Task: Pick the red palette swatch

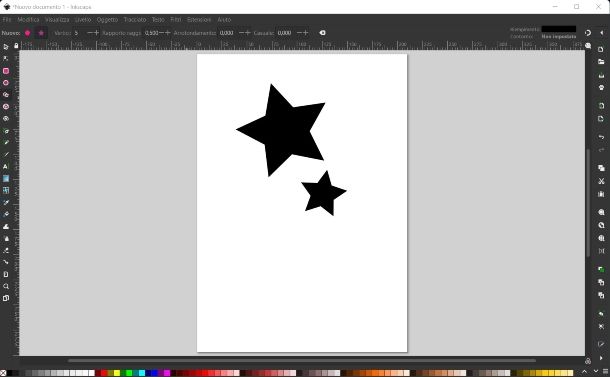Action: click(x=104, y=373)
